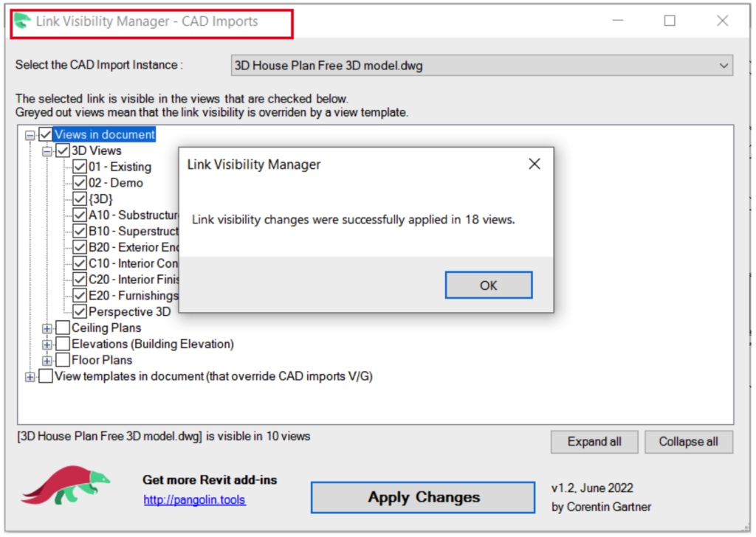Expand the Ceiling Plans tree node
This screenshot has height=537, width=756.
coord(47,328)
